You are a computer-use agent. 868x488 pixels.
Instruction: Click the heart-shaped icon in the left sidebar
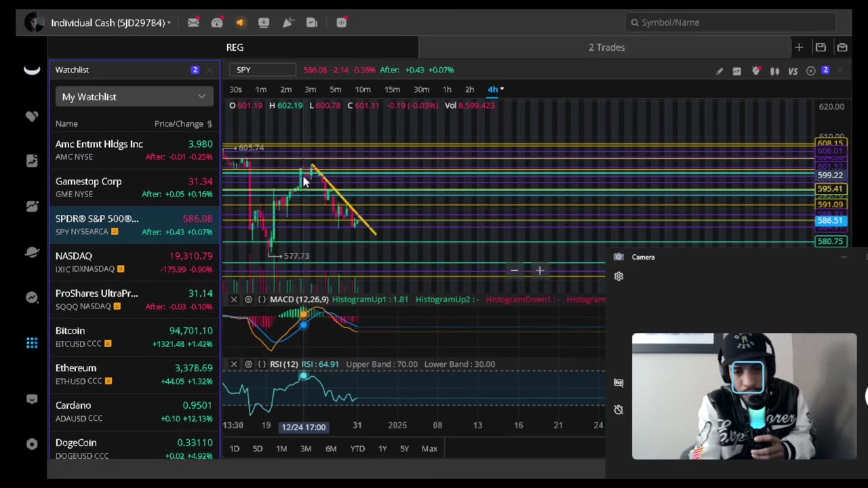(x=32, y=117)
